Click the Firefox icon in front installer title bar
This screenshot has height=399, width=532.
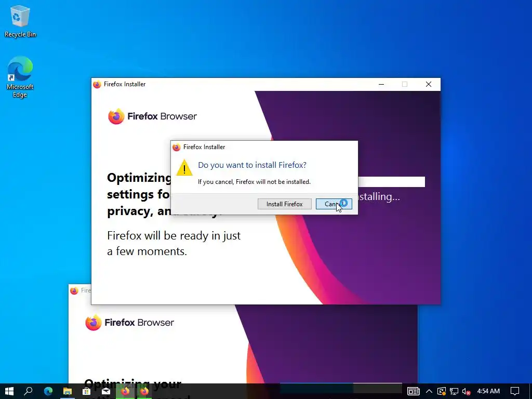(x=97, y=84)
